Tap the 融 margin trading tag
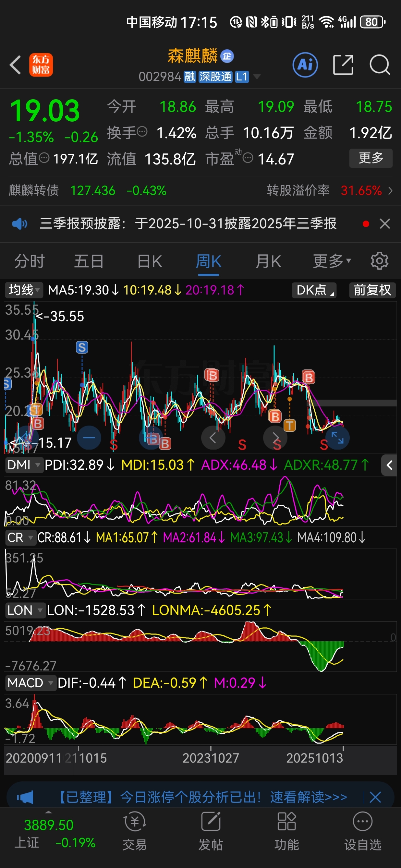The image size is (401, 868). pos(190,77)
